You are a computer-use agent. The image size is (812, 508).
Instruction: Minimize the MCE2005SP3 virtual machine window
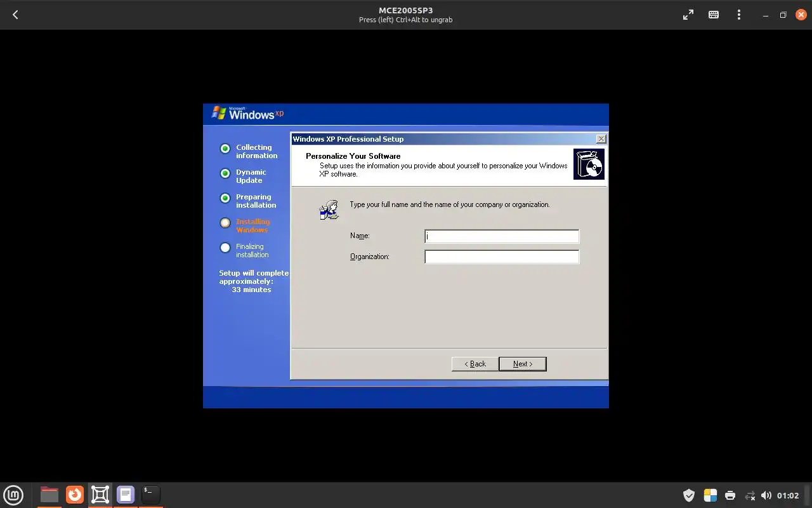coord(766,15)
